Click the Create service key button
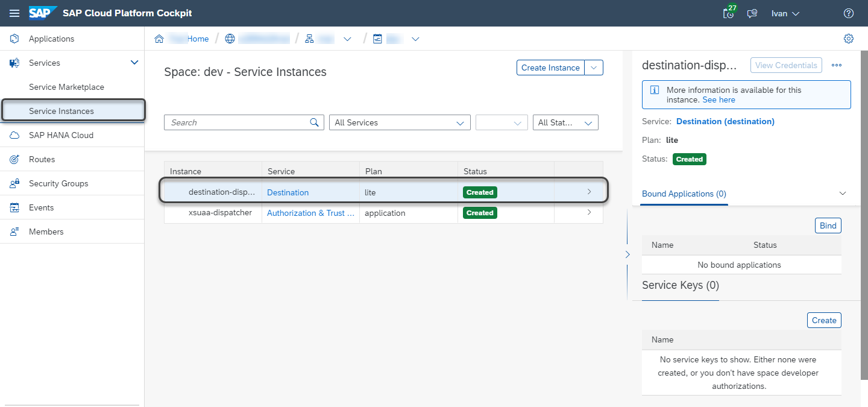 click(x=824, y=320)
